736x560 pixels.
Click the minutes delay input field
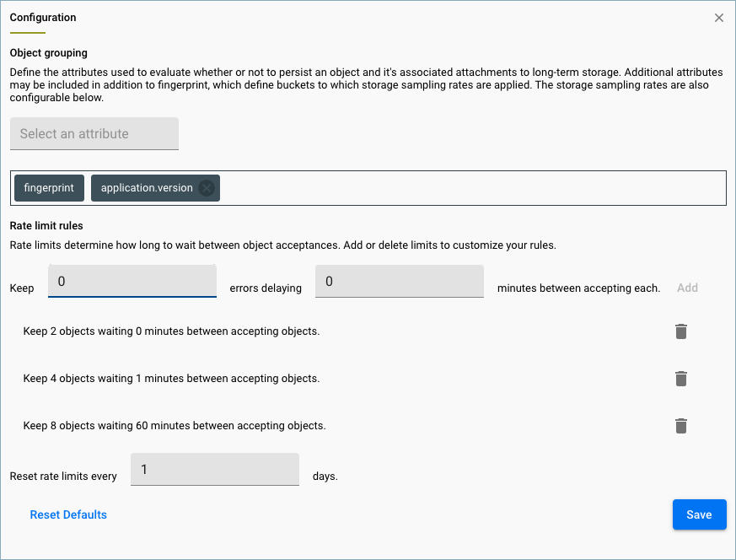(x=399, y=281)
